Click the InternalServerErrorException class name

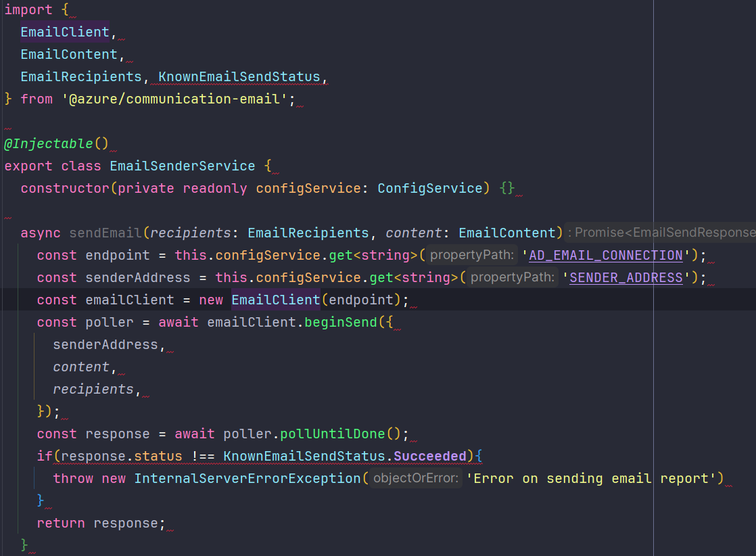pos(247,478)
